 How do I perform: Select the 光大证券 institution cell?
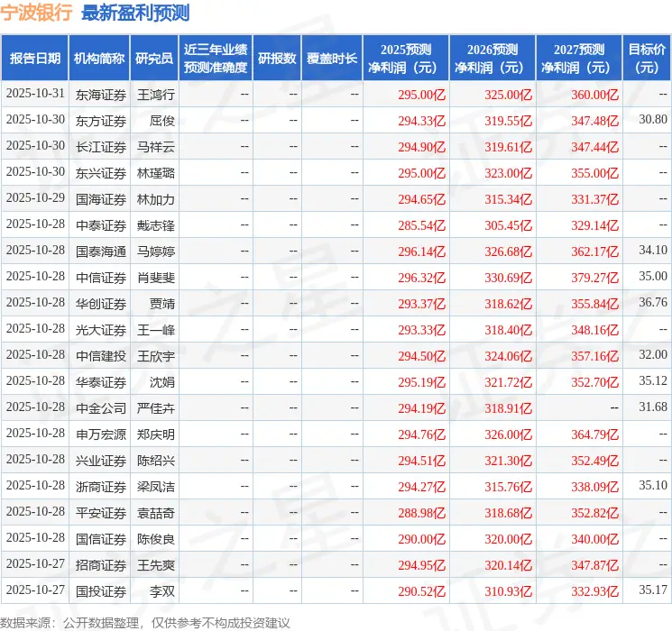tap(101, 330)
